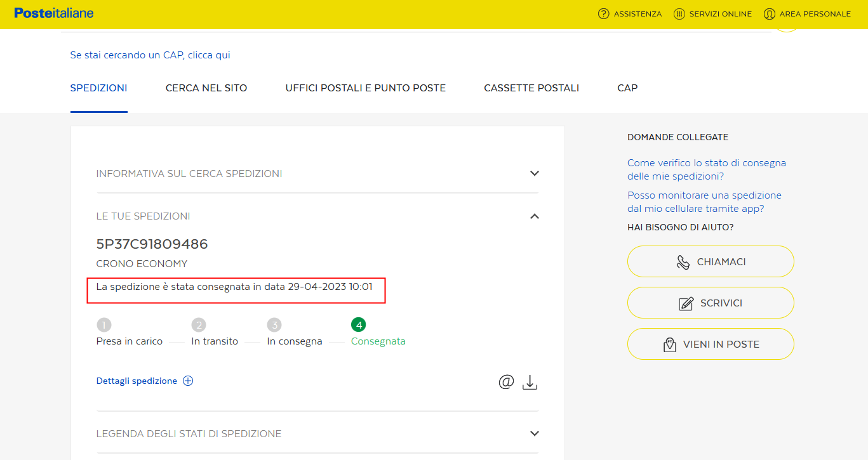
Task: Expand Legenda degli Stati di Spedizione
Action: click(534, 433)
